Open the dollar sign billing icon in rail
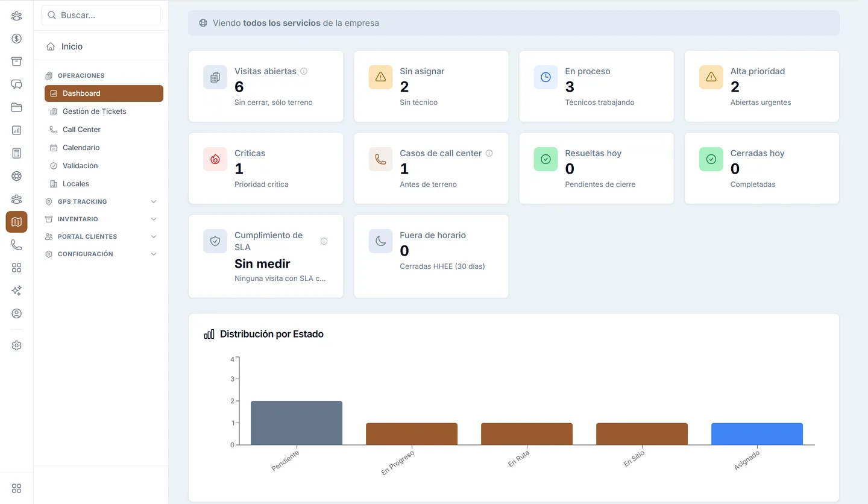The height and width of the screenshot is (504, 868). click(16, 39)
